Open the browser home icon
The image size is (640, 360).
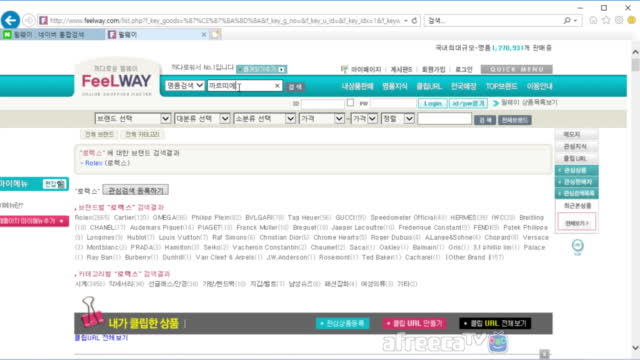(593, 20)
